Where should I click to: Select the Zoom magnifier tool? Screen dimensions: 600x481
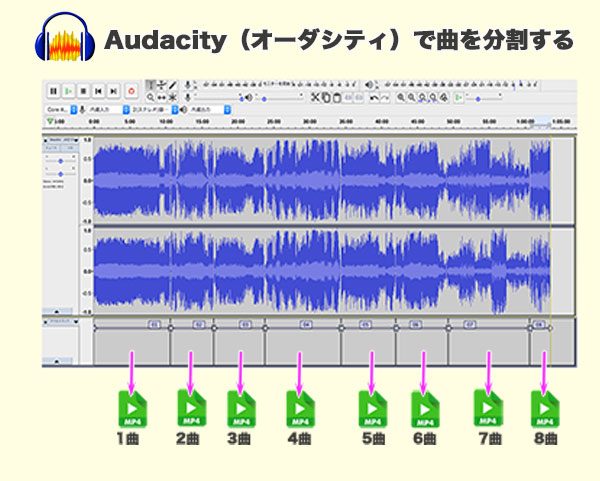click(x=151, y=97)
